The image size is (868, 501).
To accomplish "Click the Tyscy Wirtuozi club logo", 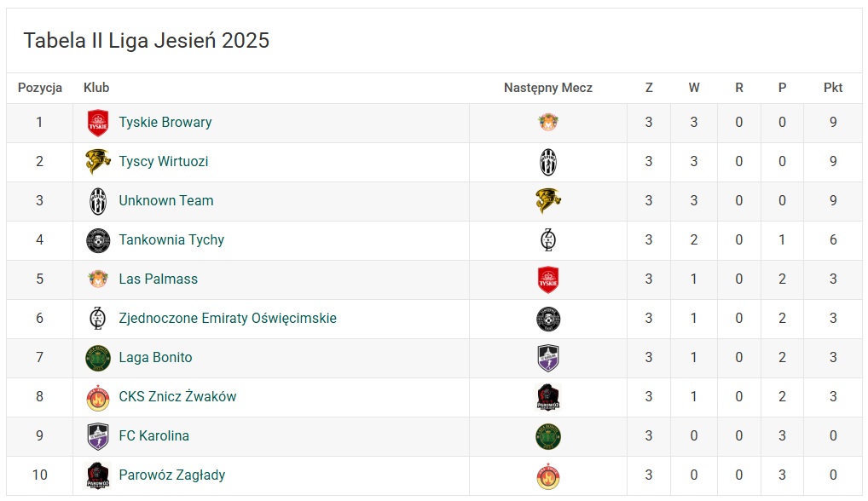I will (98, 162).
